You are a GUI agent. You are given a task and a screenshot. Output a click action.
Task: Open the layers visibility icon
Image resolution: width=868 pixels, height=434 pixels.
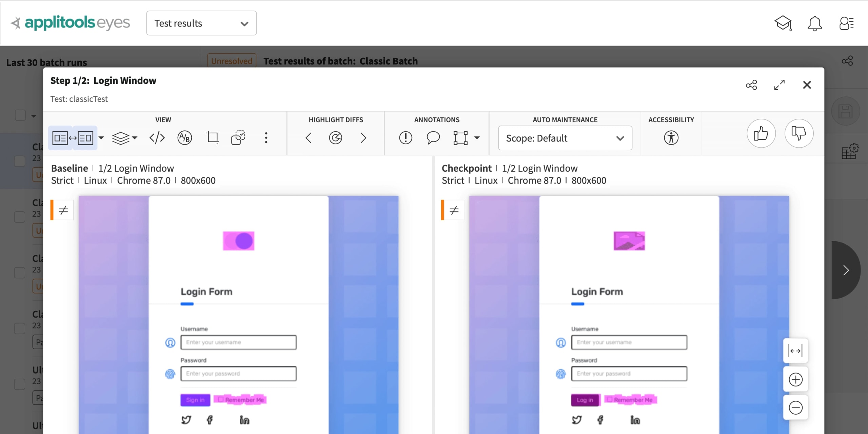click(120, 138)
